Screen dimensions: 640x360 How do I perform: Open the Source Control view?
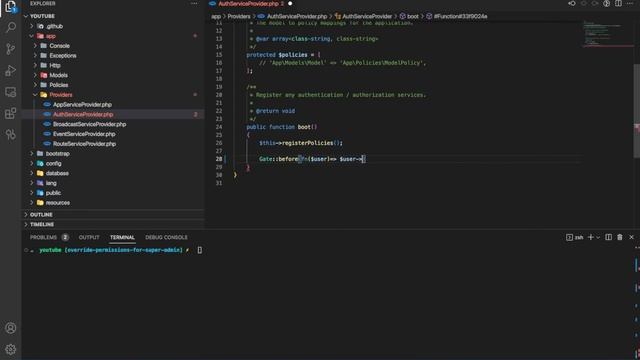pyautogui.click(x=11, y=49)
